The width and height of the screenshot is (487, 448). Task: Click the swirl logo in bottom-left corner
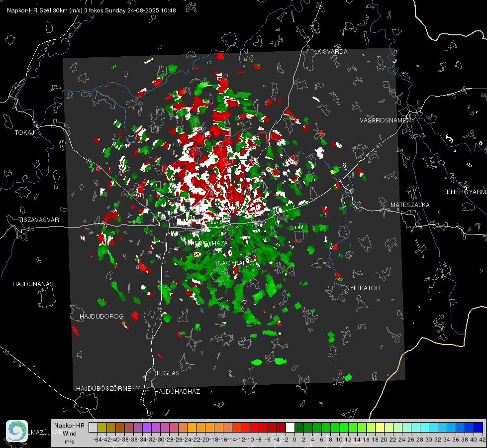pos(17,431)
